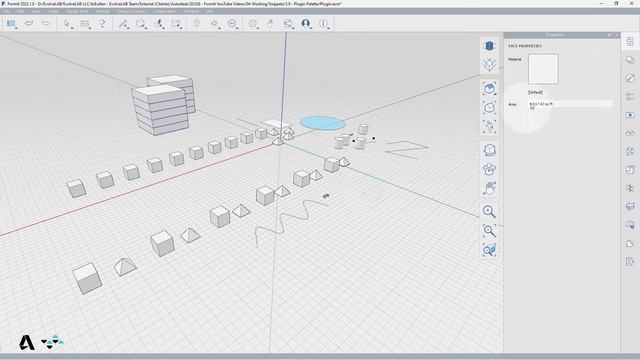Select the blue circle face in viewport

tap(322, 123)
